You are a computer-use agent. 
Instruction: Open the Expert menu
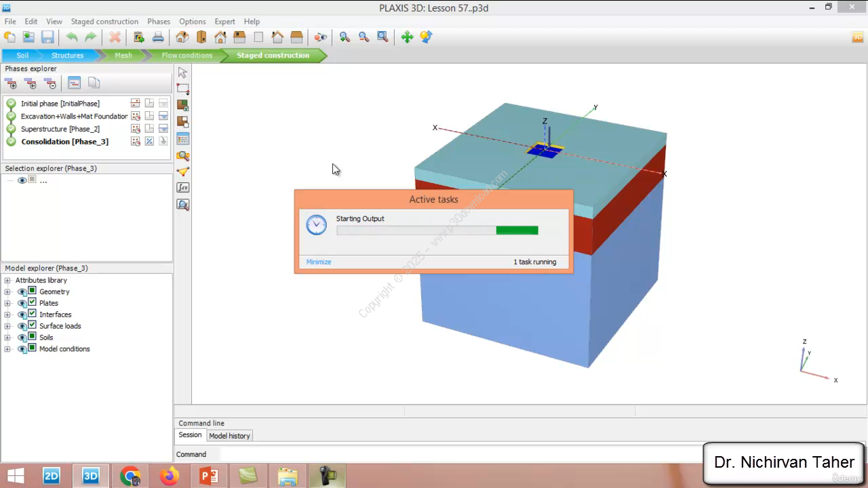pyautogui.click(x=225, y=22)
